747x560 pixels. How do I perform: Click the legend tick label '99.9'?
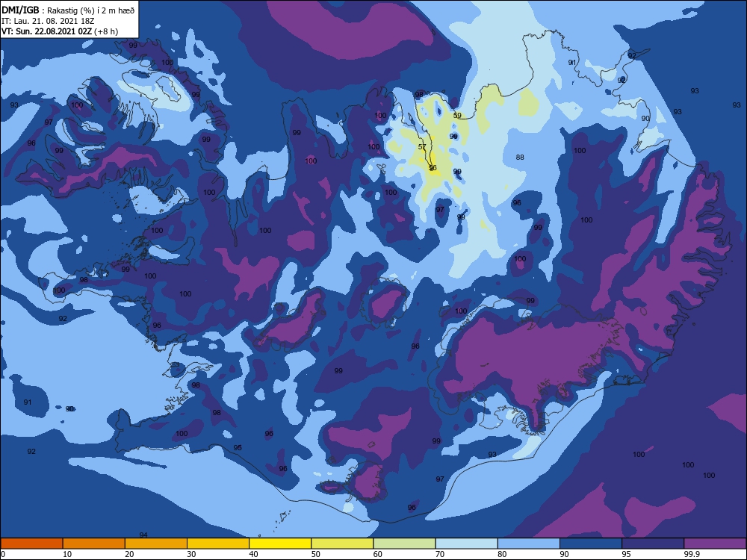coord(691,554)
